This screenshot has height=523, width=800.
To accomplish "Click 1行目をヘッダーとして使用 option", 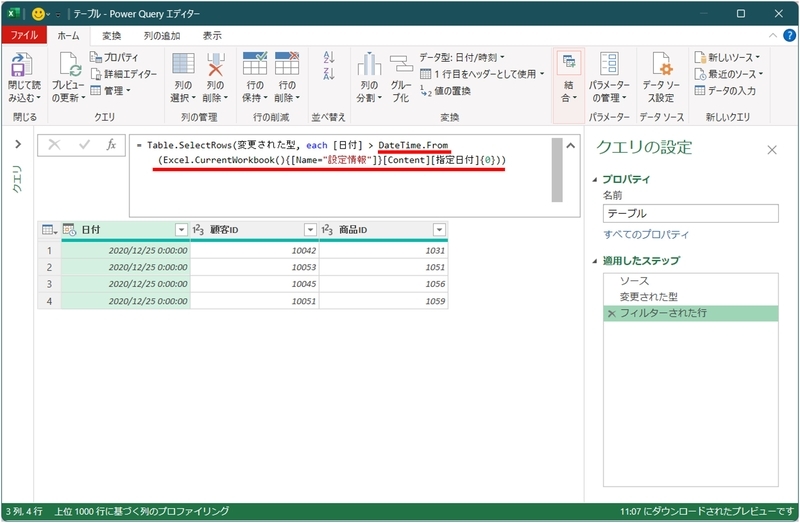I will pyautogui.click(x=482, y=74).
